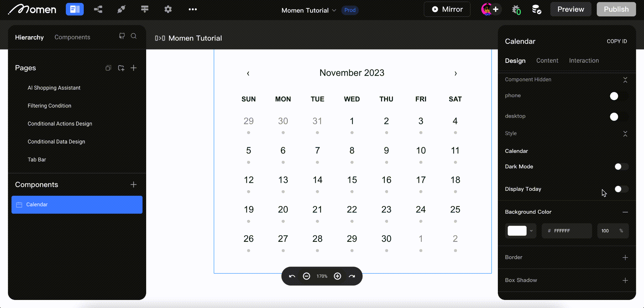
Task: Toggle phone component hidden switch
Action: (618, 96)
